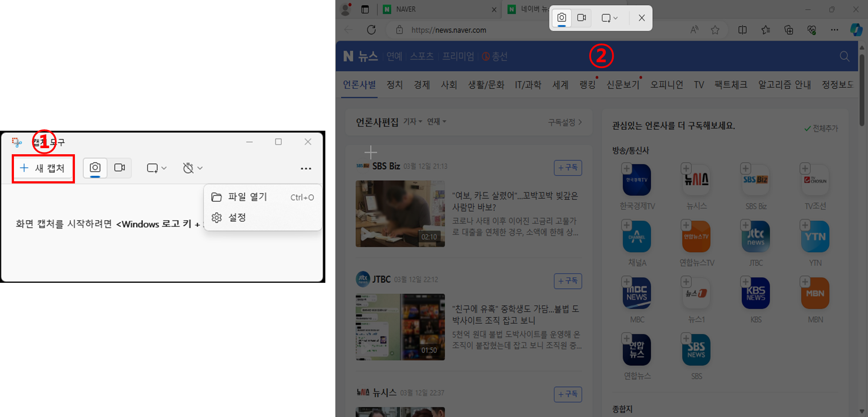The image size is (868, 417).
Task: Click the Snipping Tool app icon in title bar
Action: pyautogui.click(x=17, y=142)
